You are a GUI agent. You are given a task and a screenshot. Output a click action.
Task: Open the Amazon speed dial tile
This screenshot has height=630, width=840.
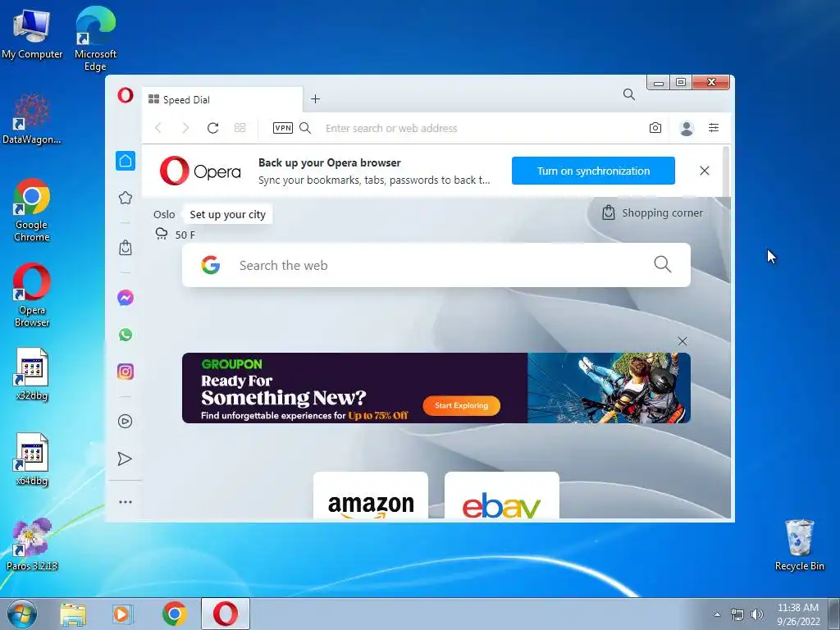371,495
